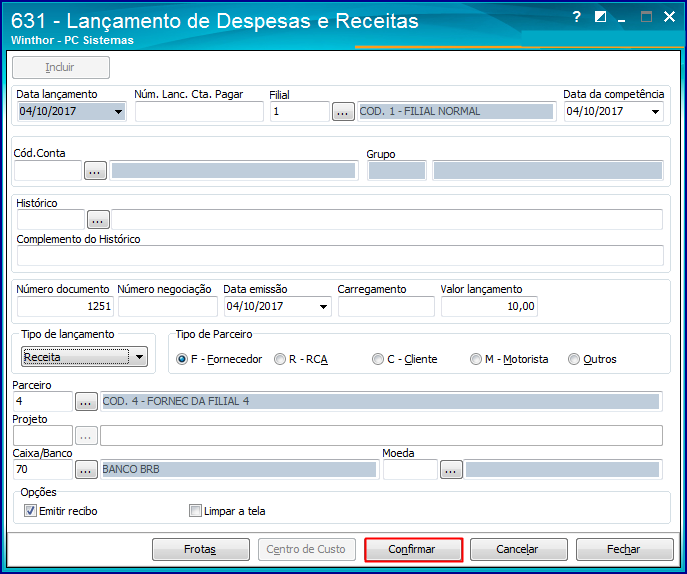
Task: Open the Caixa/Banco lookup ellipsis button
Action: click(x=86, y=470)
